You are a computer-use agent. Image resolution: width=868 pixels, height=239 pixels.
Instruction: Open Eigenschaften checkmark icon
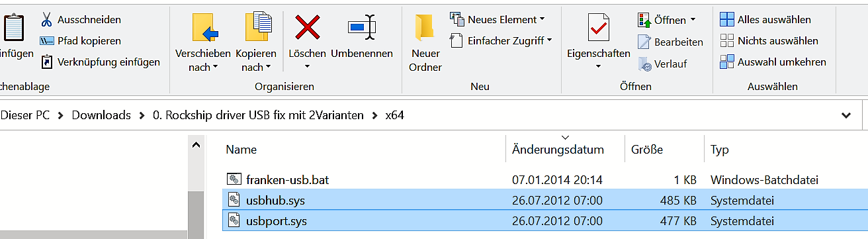pyautogui.click(x=598, y=28)
